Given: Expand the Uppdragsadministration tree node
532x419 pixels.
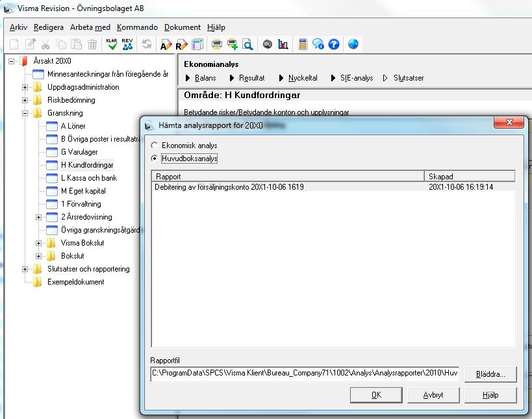Looking at the screenshot, I should 25,87.
